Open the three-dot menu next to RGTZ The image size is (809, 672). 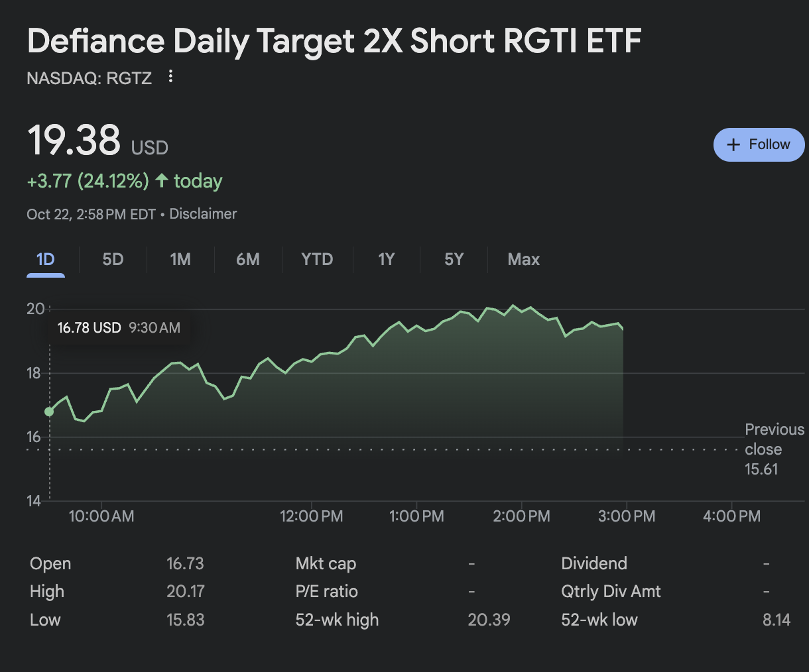[170, 76]
